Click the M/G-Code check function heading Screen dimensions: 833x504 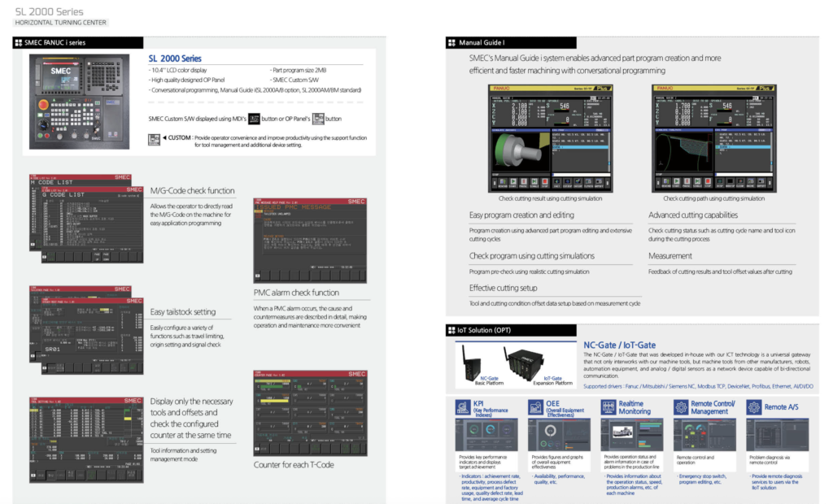[192, 191]
